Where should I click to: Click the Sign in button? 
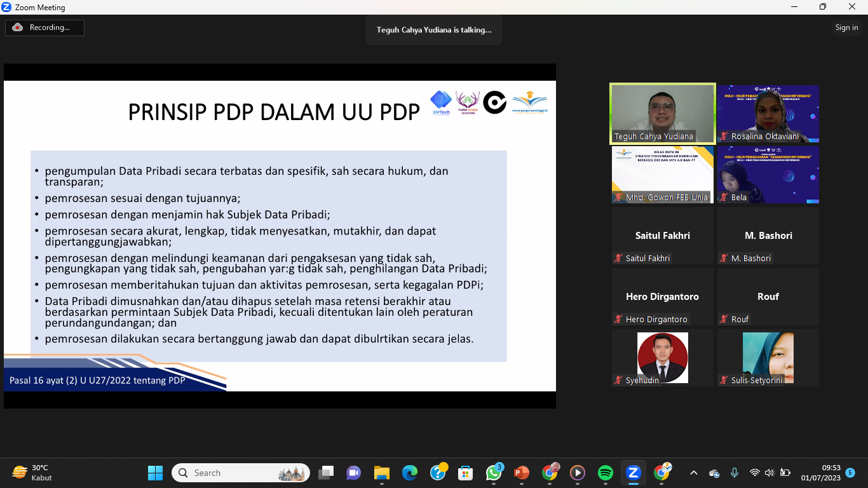(x=846, y=27)
